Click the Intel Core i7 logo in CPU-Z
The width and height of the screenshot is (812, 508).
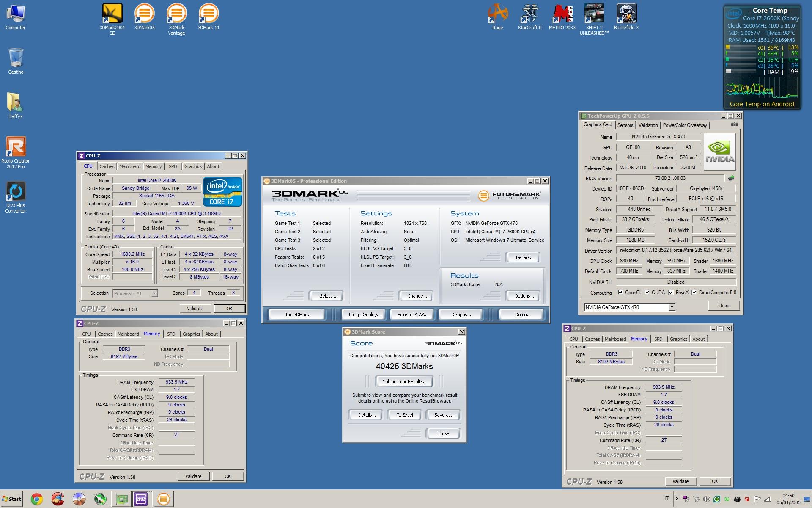[222, 191]
